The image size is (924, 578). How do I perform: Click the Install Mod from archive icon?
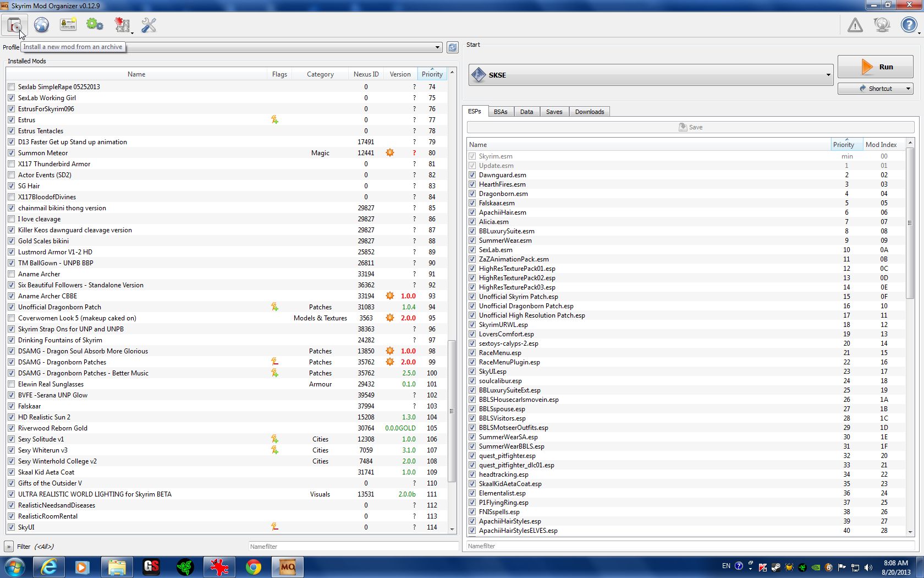pos(14,25)
